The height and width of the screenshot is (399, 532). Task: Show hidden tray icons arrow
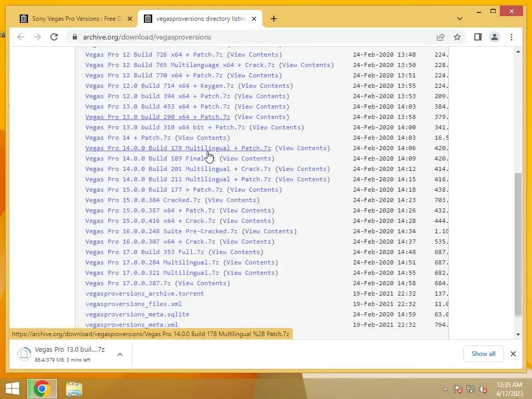tap(445, 389)
